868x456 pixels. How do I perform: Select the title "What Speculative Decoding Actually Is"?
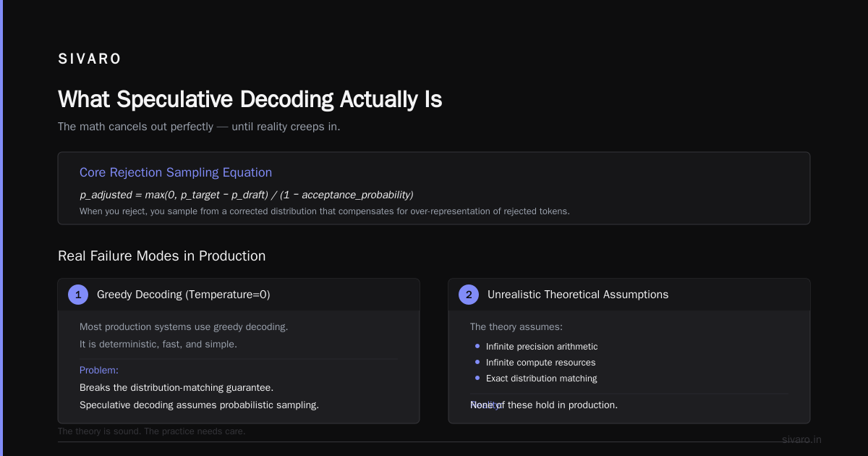click(x=250, y=99)
